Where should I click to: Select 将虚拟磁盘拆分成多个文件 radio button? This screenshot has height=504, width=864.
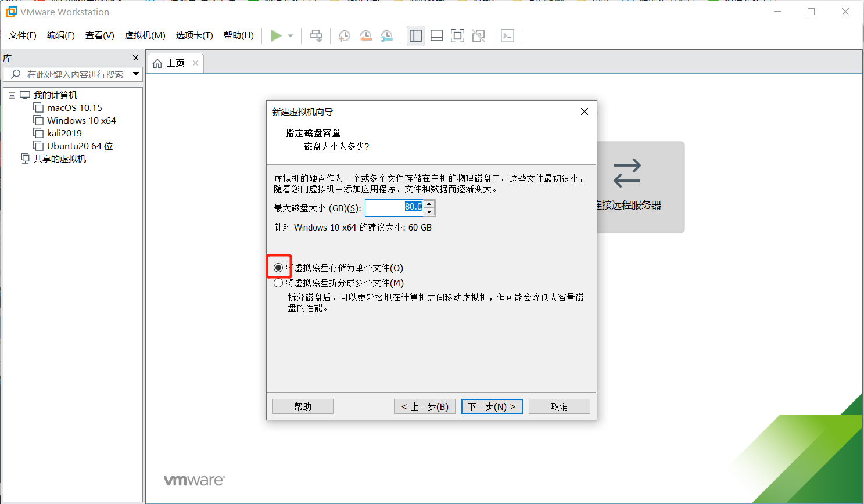[278, 283]
